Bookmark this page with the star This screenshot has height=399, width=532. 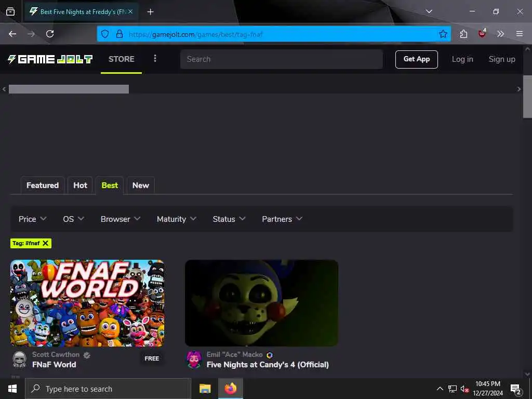coord(443,34)
